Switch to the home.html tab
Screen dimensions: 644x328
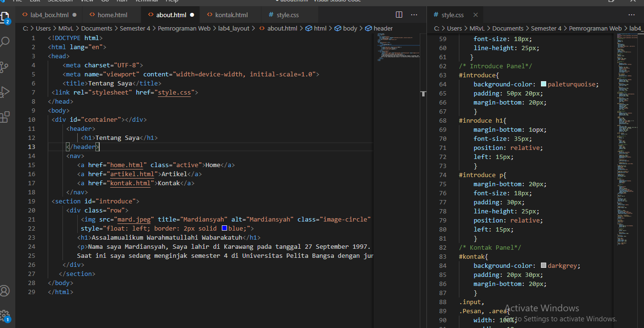tap(112, 15)
